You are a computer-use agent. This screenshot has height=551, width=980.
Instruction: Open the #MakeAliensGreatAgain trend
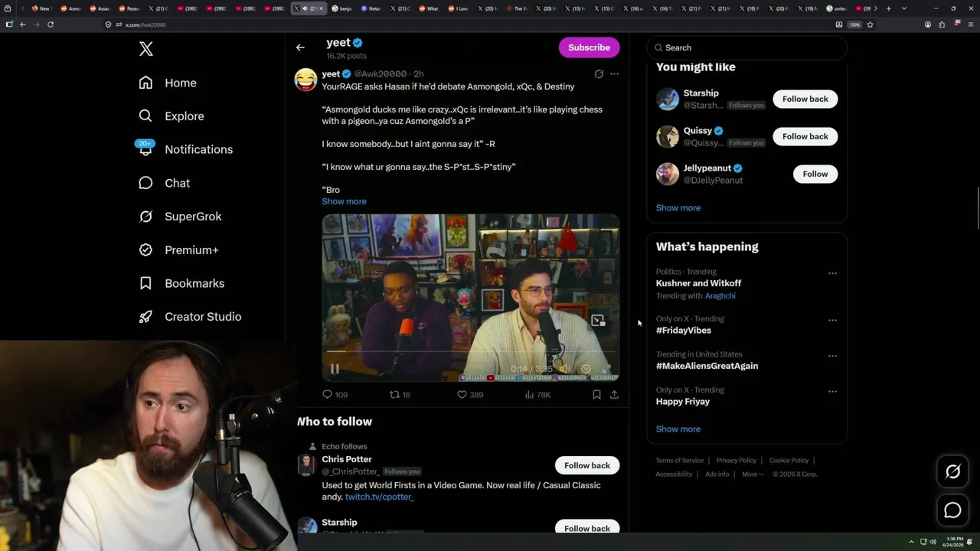(x=707, y=366)
